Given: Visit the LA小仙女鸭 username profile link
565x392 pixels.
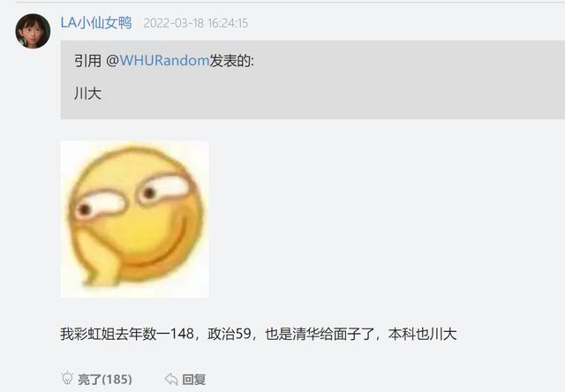Looking at the screenshot, I should (96, 23).
